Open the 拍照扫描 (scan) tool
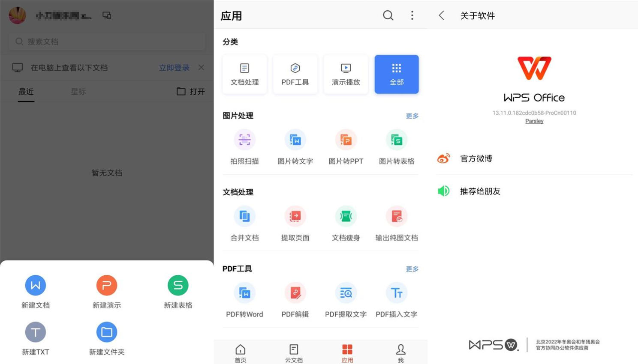Screen dimensions: 638x364 click(x=244, y=146)
